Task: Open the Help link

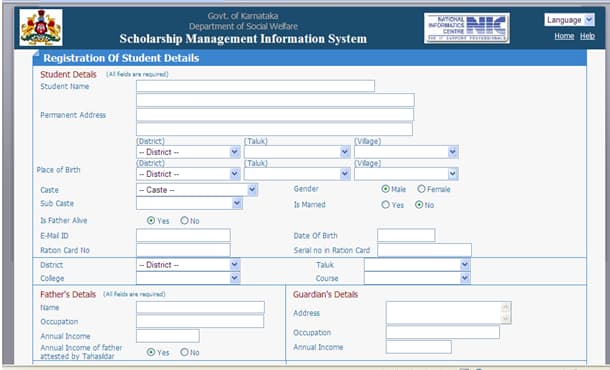Action: 587,36
